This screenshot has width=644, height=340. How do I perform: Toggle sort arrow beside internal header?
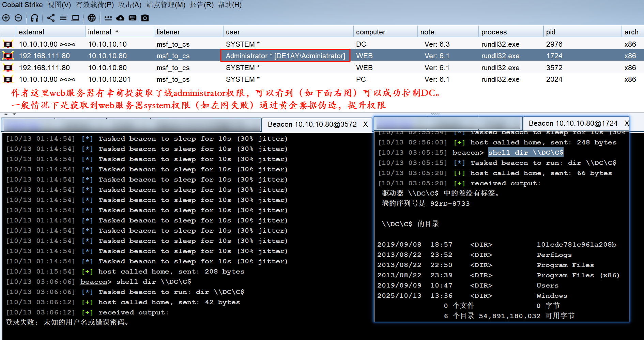(x=117, y=31)
